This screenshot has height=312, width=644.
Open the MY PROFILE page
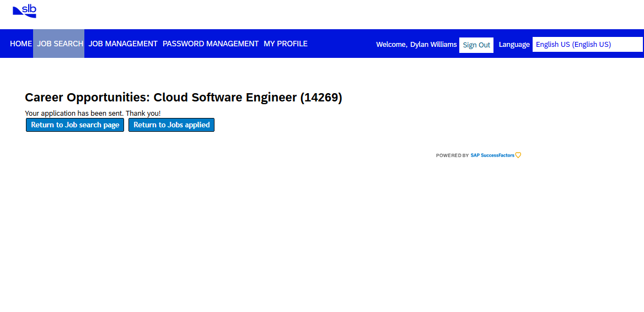point(285,44)
